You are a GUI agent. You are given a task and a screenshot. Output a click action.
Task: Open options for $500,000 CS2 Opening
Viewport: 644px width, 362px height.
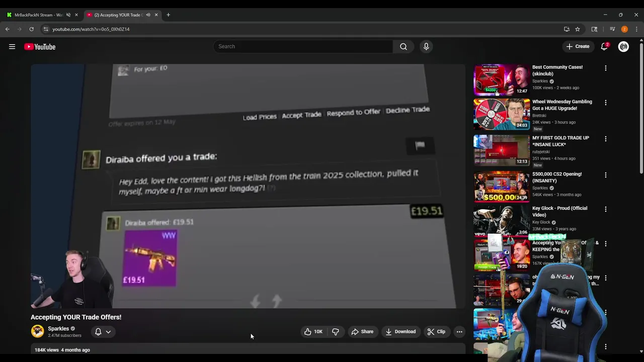coord(605,175)
